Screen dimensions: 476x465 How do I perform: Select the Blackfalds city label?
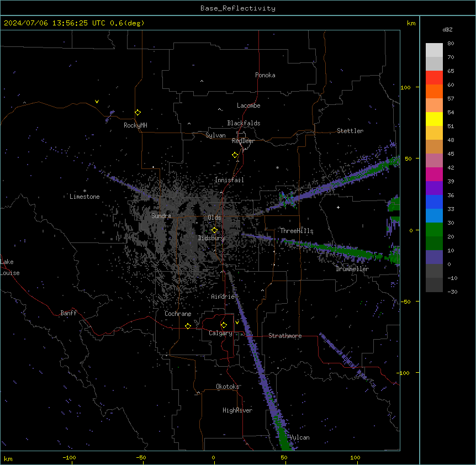244,123
